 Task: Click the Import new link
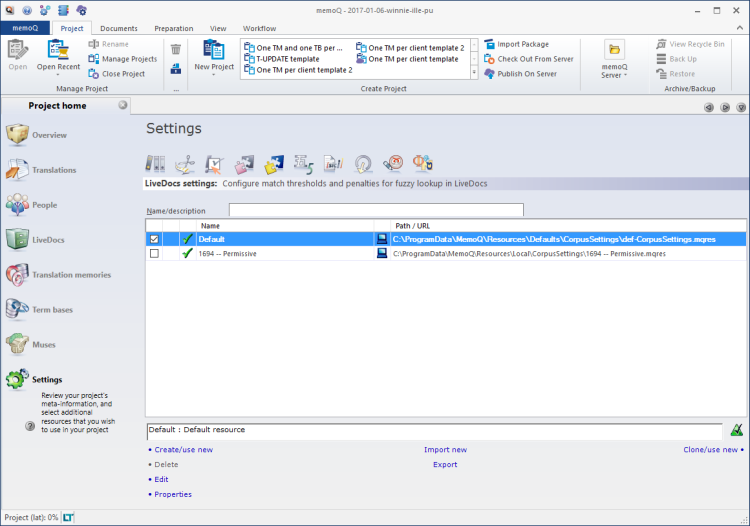[445, 450]
